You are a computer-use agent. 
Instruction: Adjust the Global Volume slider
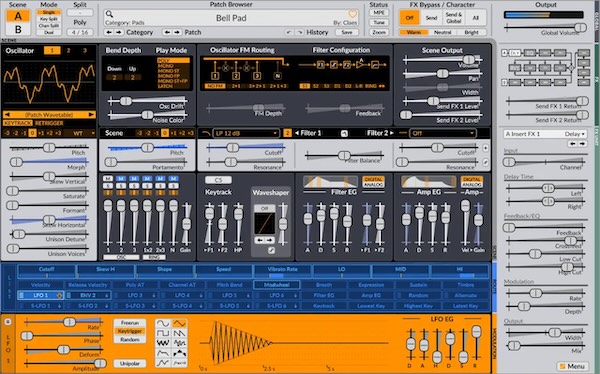pos(545,28)
